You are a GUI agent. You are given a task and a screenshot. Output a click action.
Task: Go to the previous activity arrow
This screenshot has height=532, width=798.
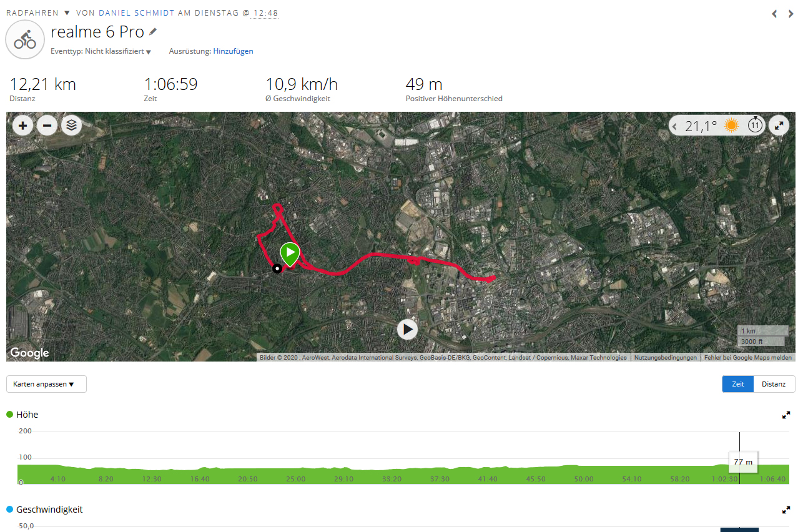(x=774, y=13)
